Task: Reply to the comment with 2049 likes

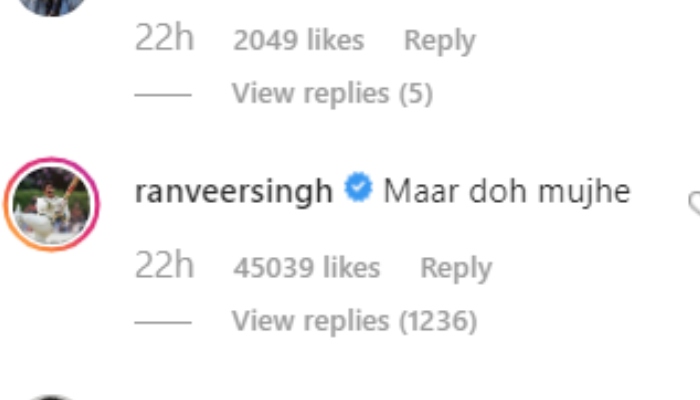Action: point(440,41)
